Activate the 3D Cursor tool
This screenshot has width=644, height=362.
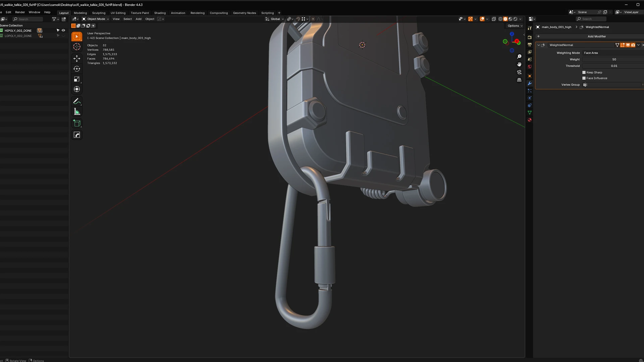click(x=77, y=47)
